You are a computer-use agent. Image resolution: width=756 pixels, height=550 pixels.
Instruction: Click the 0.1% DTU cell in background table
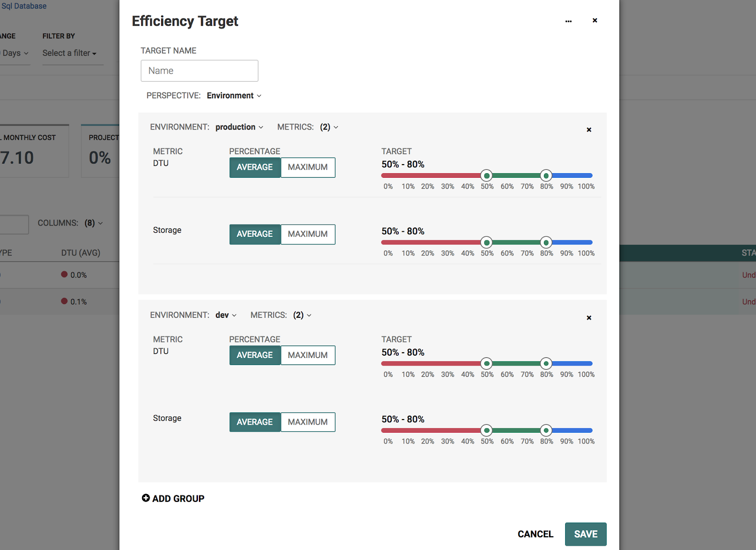[74, 302]
